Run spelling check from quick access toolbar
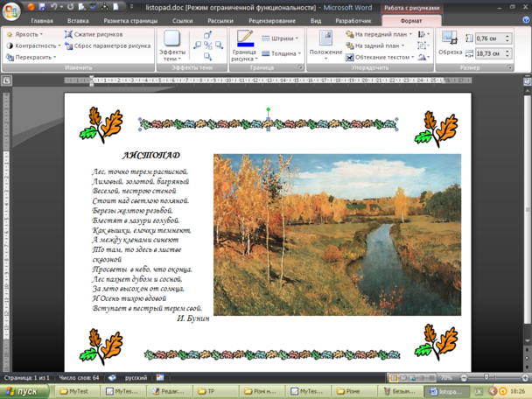 pos(93,6)
